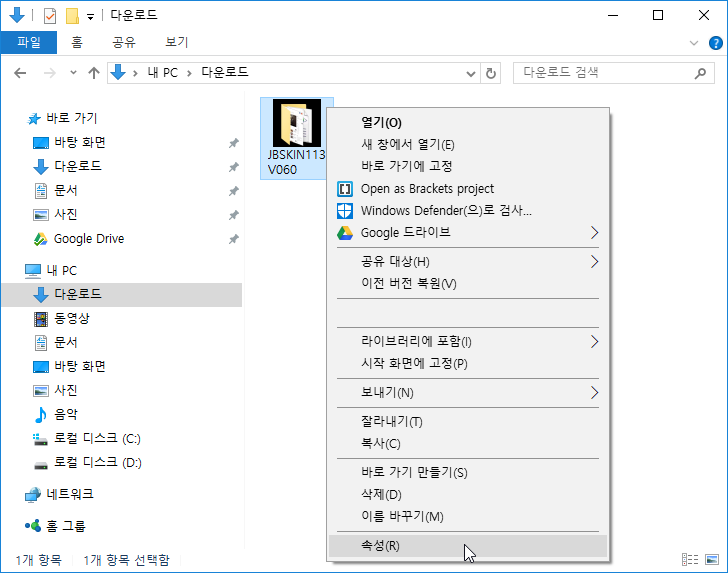Choose 삭제(D) from context menu
The image size is (728, 573).
pyautogui.click(x=468, y=495)
